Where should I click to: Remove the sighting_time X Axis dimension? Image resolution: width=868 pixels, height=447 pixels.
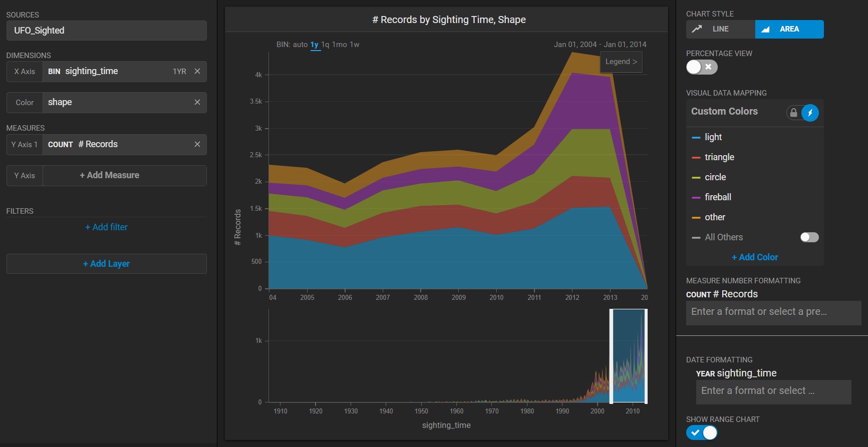(197, 71)
